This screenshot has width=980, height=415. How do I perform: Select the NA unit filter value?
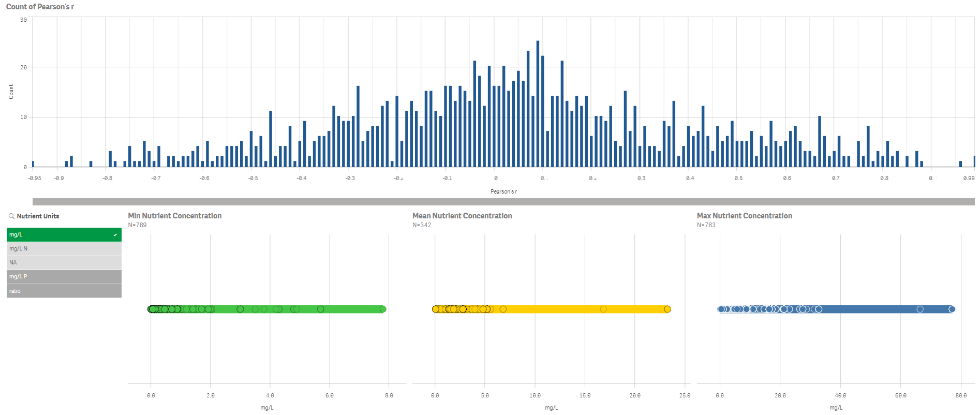pyautogui.click(x=64, y=263)
